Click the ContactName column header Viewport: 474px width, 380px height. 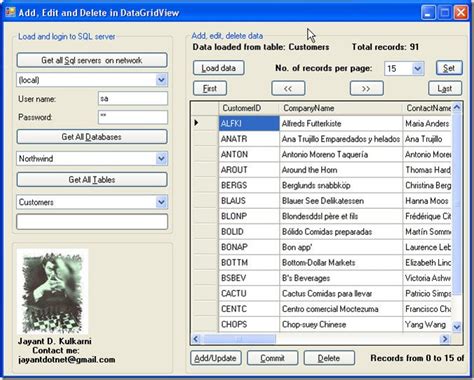click(427, 108)
